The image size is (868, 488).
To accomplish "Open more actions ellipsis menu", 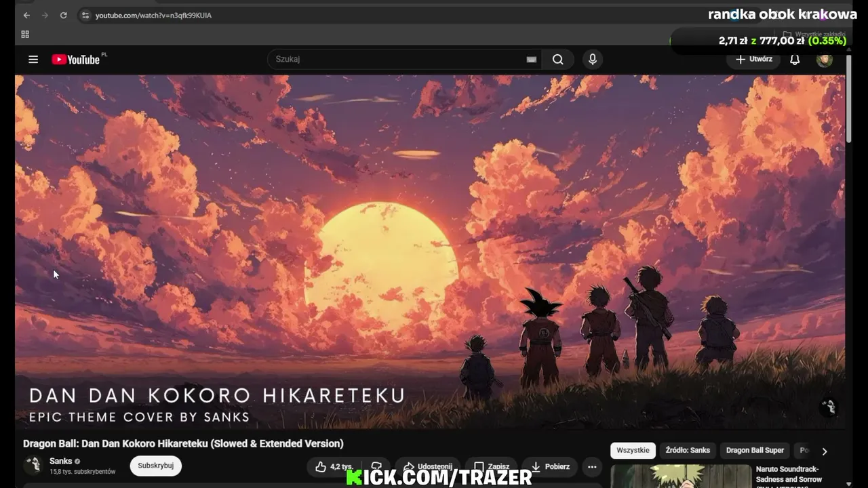I will [x=592, y=466].
